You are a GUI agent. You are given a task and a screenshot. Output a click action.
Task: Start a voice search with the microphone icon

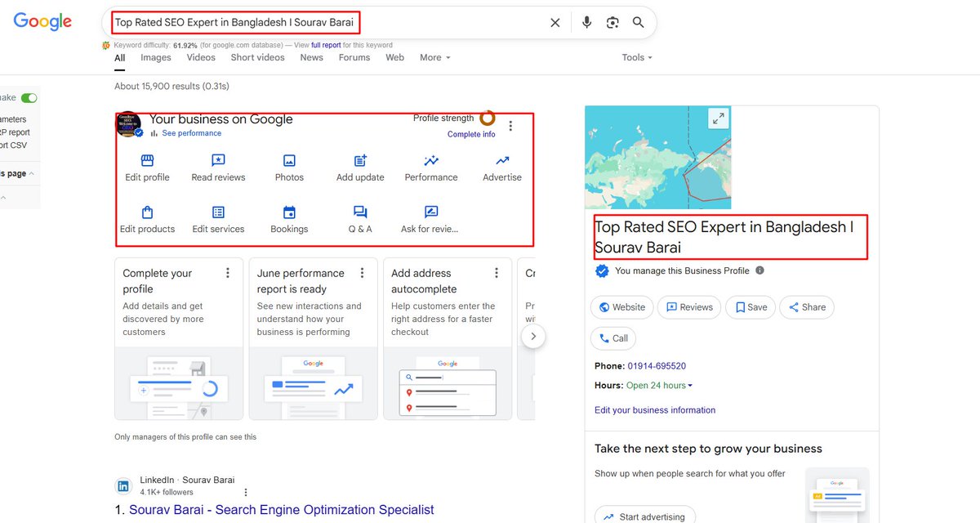tap(586, 22)
